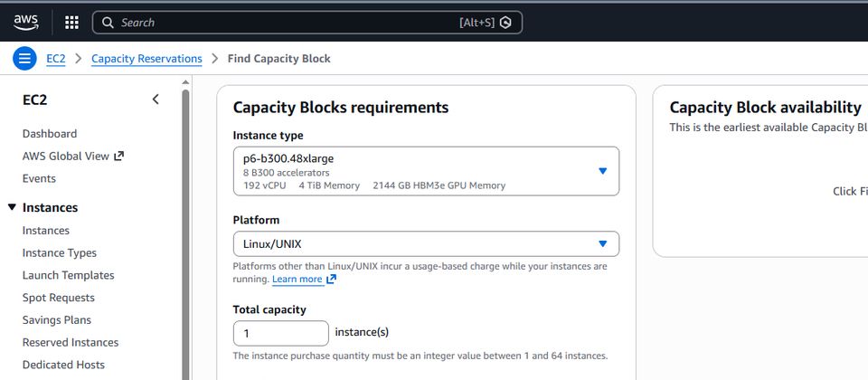The image size is (868, 380).
Task: Go to EC2 breadcrumb link
Action: coord(56,59)
